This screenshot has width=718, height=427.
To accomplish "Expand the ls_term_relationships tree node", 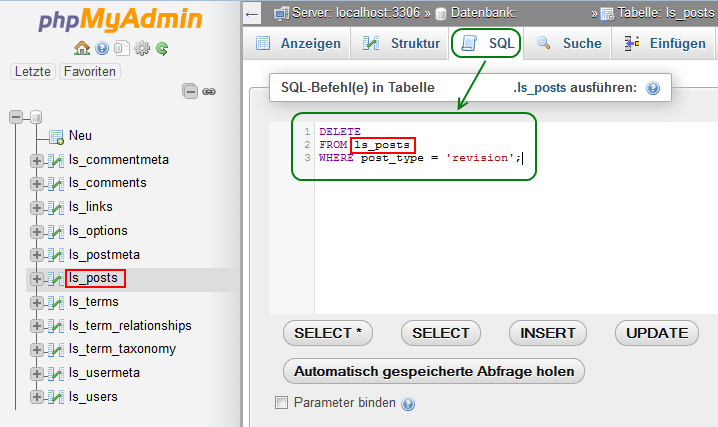I will point(37,326).
